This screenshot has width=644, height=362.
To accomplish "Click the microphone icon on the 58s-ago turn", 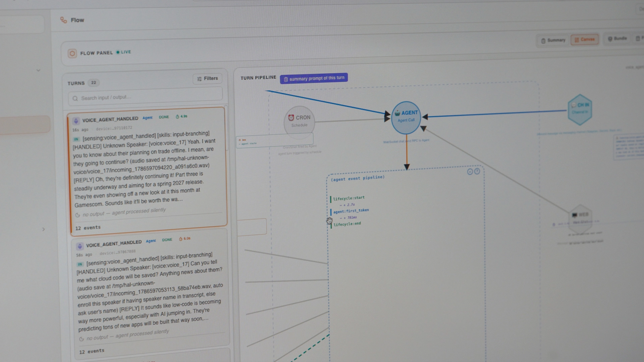I will (80, 246).
